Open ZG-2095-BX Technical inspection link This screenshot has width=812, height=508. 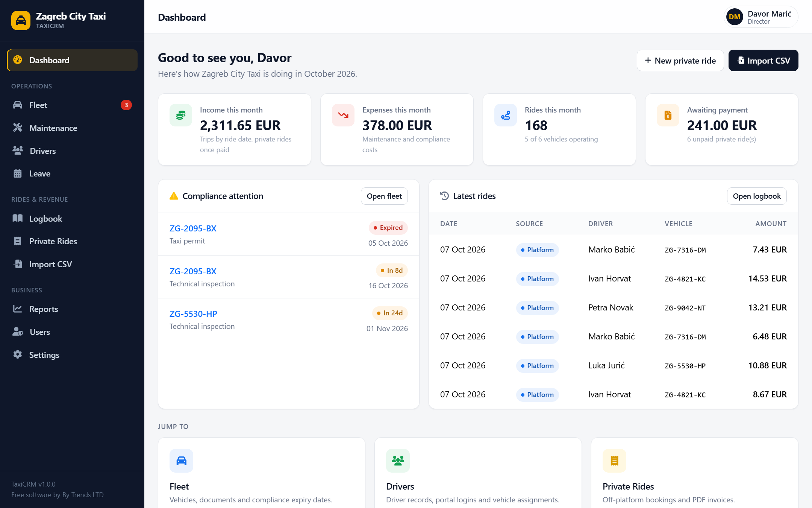pyautogui.click(x=193, y=271)
